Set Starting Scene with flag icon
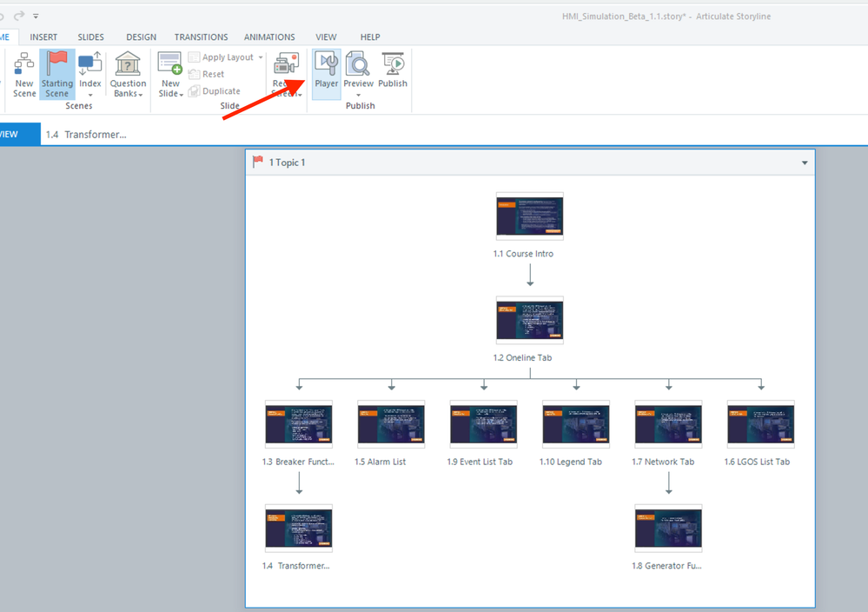 [x=57, y=64]
